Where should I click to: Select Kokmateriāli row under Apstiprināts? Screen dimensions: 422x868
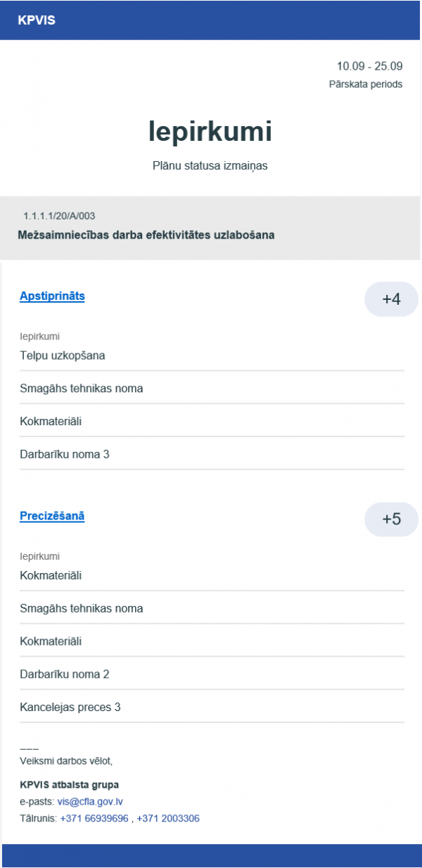[x=51, y=422]
